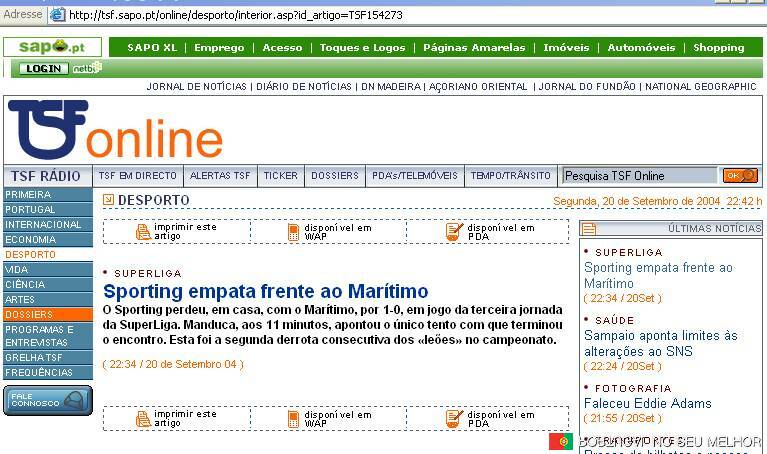Open the Sampaio aponta limites news link
This screenshot has width=767, height=454.
660,343
